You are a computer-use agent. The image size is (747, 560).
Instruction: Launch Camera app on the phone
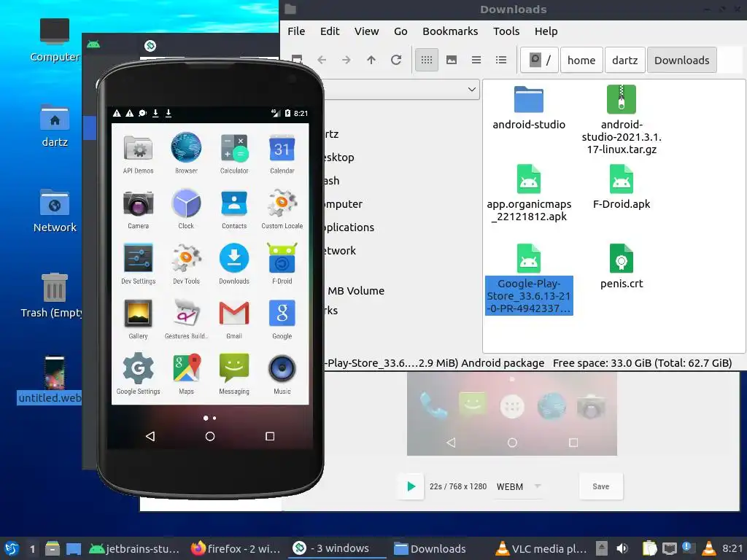pos(138,209)
